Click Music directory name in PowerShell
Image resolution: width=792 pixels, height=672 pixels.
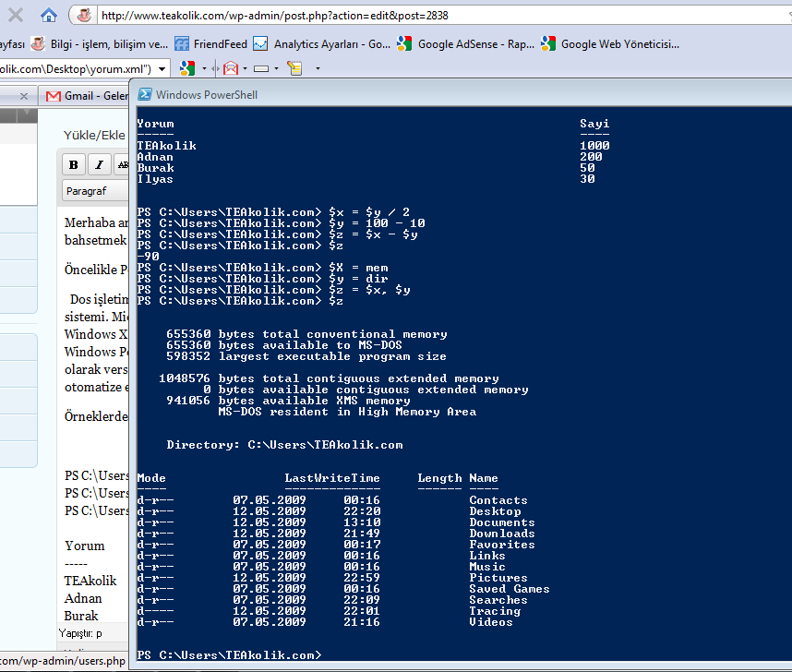486,567
